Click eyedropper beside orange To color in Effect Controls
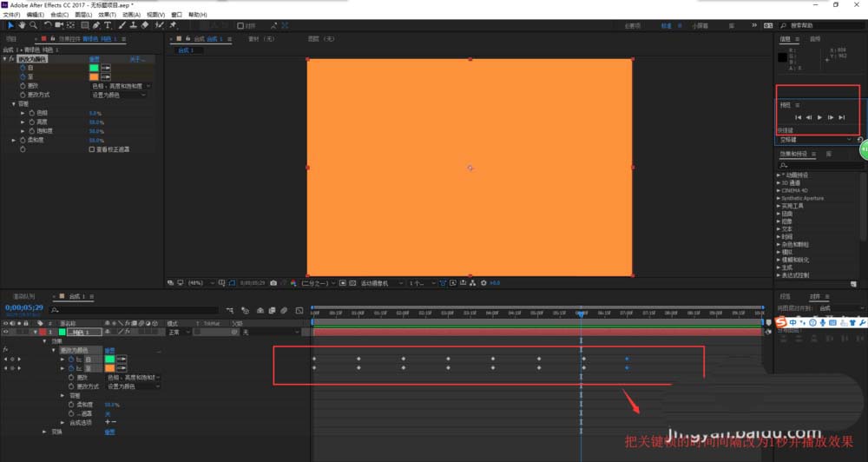 click(x=106, y=77)
